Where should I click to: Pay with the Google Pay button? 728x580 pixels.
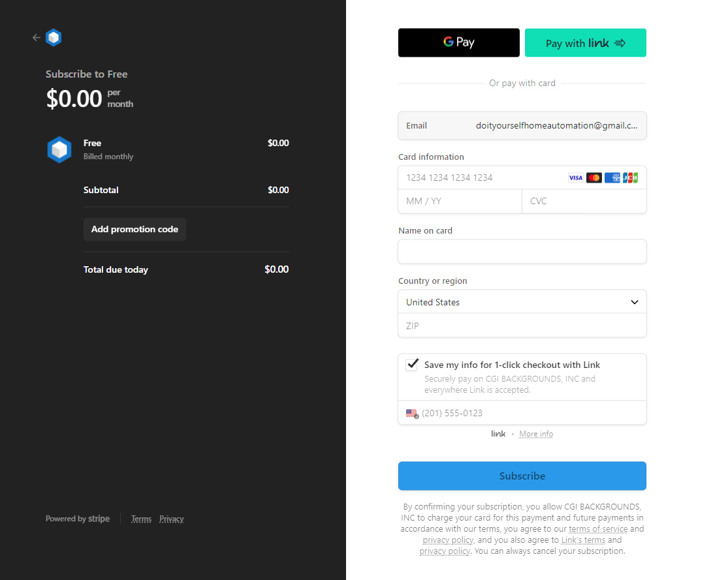(x=458, y=42)
